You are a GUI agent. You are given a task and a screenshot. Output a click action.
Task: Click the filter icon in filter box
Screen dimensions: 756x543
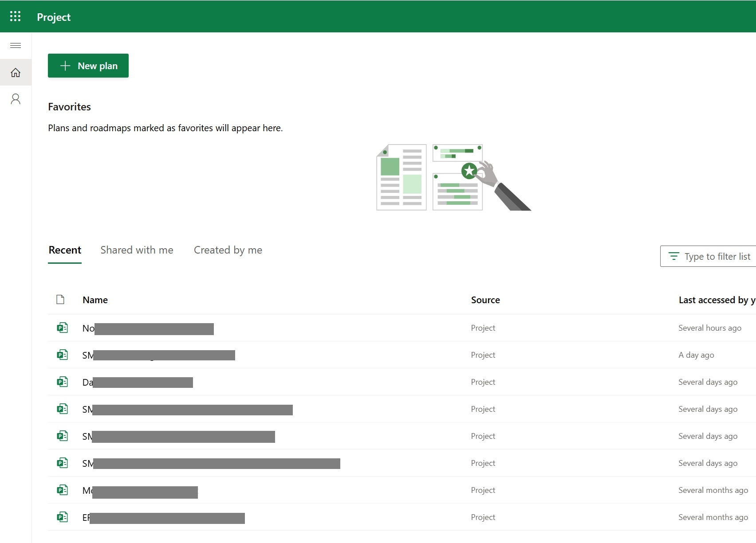click(673, 256)
